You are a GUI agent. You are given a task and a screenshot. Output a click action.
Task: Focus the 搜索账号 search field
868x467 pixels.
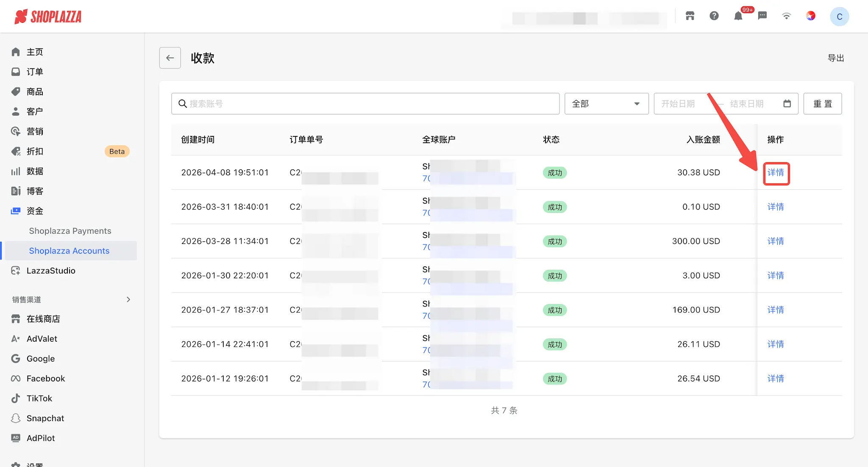[365, 104]
